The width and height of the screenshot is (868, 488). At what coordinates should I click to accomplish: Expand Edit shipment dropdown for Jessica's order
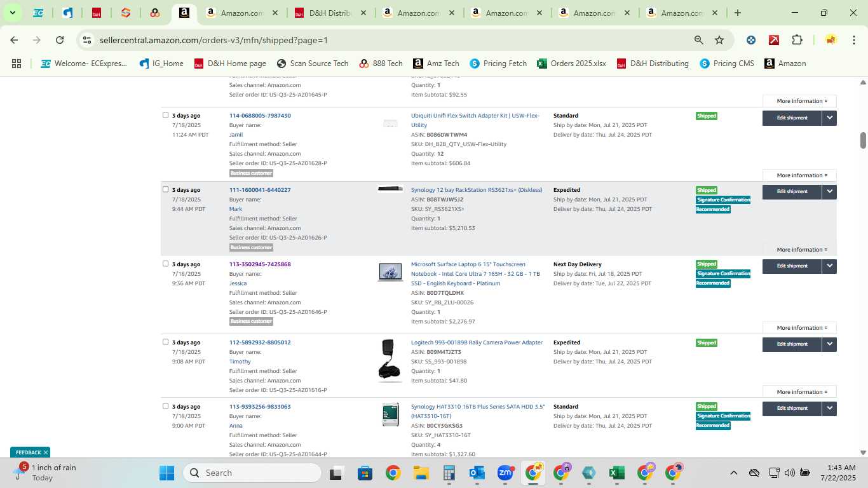pyautogui.click(x=829, y=266)
